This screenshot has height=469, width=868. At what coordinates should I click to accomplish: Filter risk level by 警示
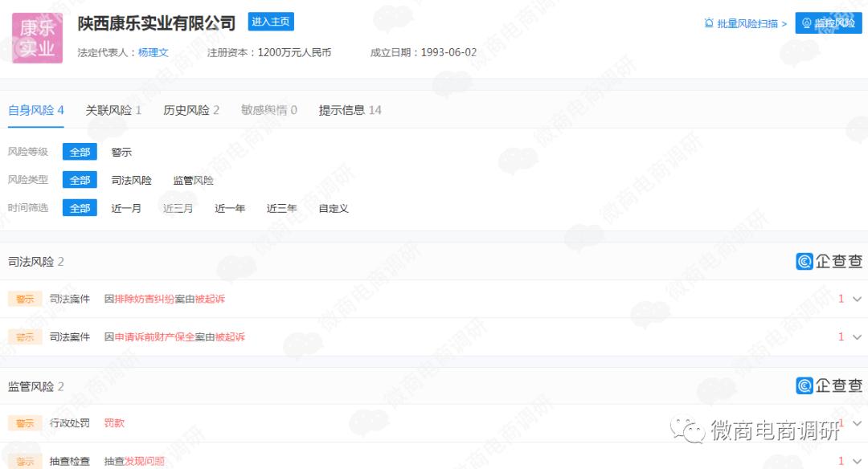tap(121, 152)
